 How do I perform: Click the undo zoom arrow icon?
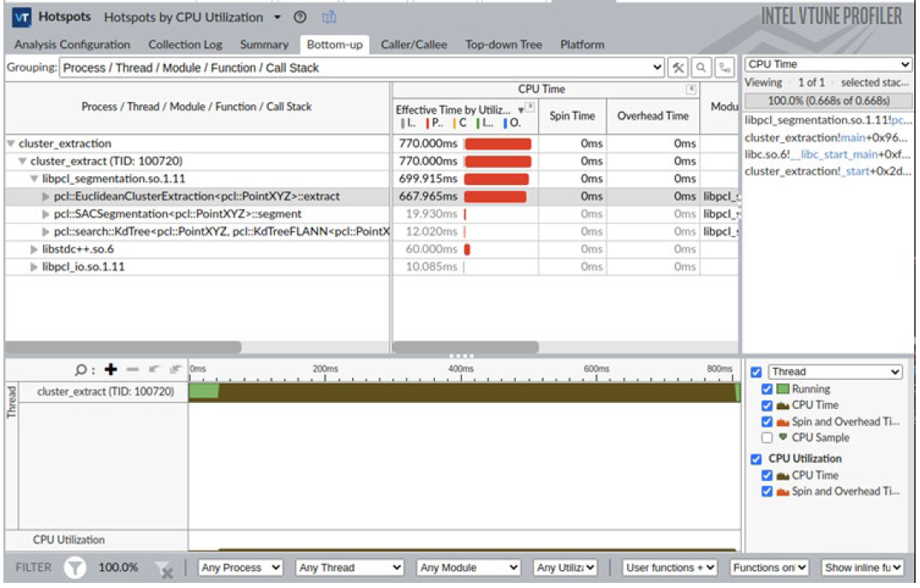(x=154, y=370)
